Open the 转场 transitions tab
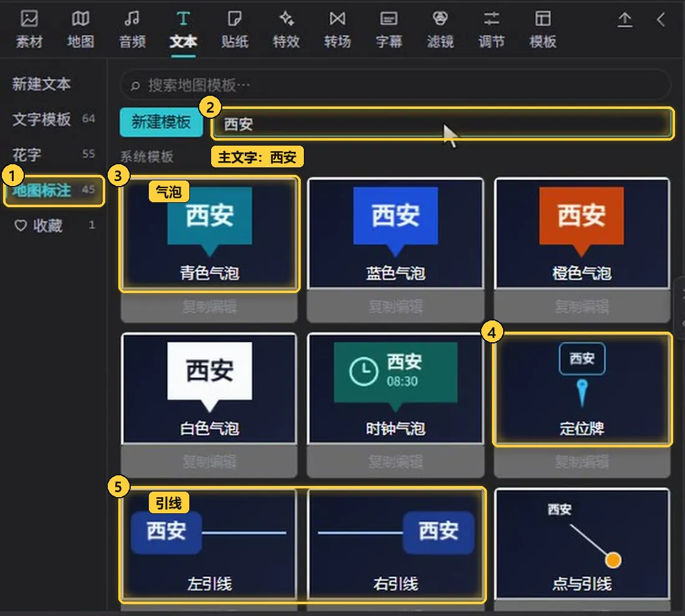The width and height of the screenshot is (685, 616). click(x=338, y=29)
